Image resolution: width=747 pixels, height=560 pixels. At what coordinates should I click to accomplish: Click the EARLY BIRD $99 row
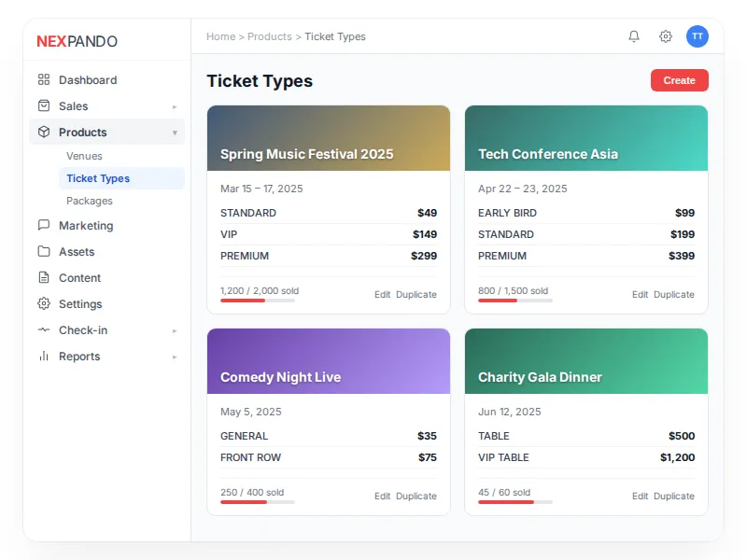pos(586,213)
